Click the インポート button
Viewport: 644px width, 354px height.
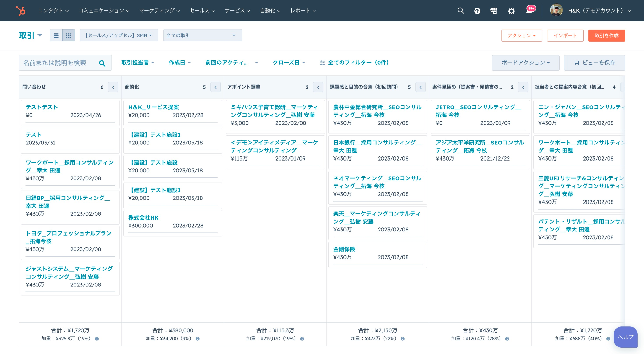pyautogui.click(x=565, y=36)
